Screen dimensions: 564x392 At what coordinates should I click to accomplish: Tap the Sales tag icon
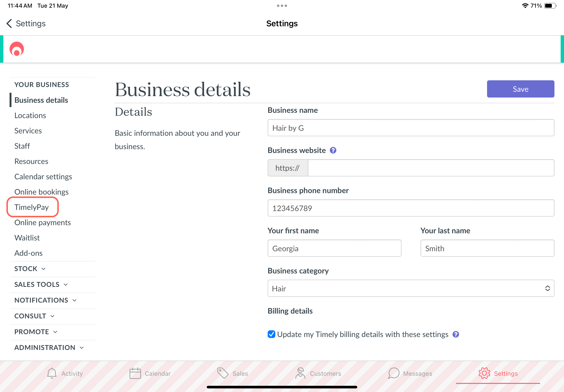[x=223, y=373]
